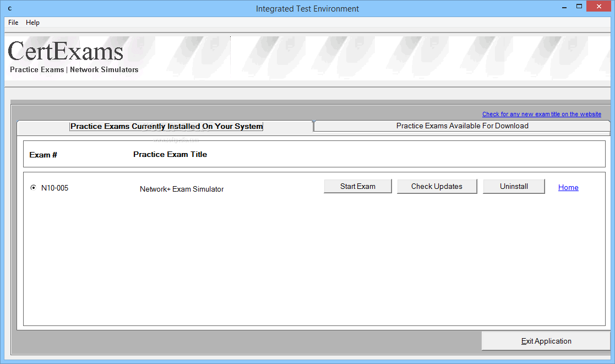Open the Home link for Network+ exam
Image resolution: width=615 pixels, height=364 pixels.
click(x=568, y=187)
